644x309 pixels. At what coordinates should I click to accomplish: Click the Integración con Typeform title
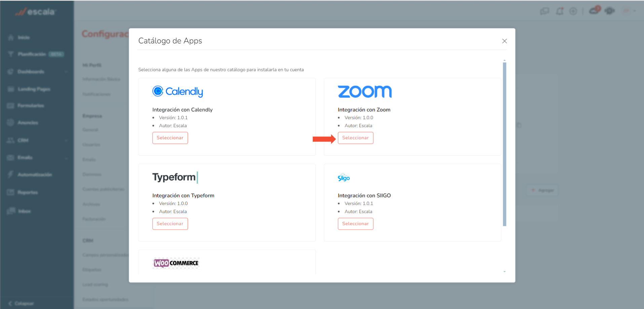pos(183,195)
